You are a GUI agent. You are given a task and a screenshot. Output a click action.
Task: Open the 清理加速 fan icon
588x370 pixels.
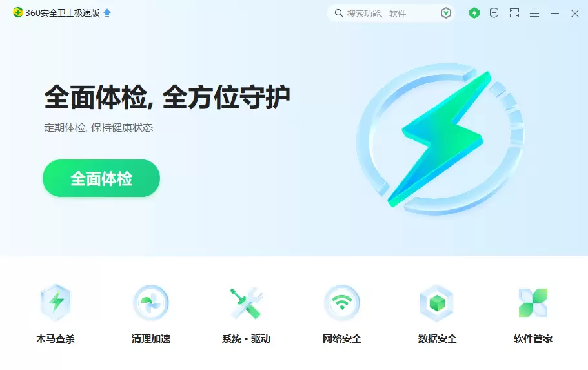pos(151,302)
